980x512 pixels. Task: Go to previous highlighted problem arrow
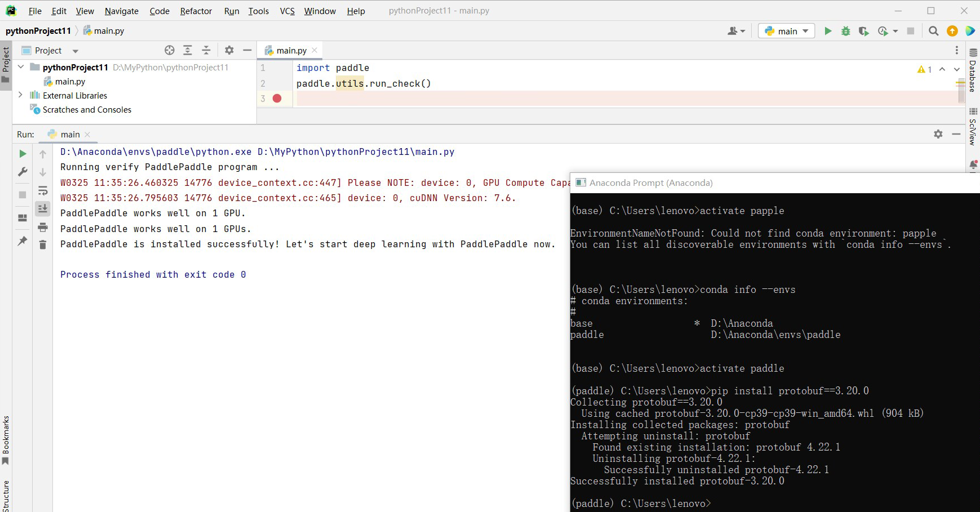click(942, 69)
